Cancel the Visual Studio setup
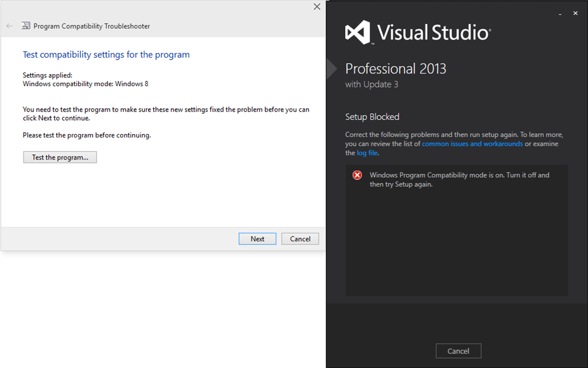 pos(458,351)
